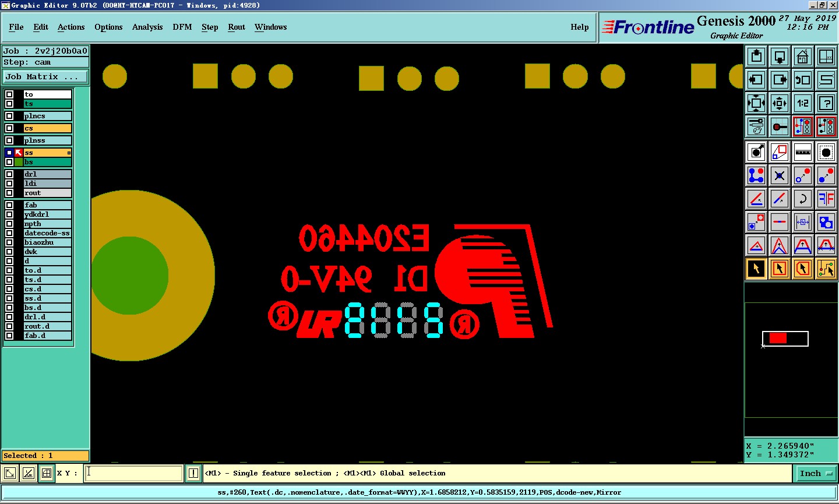Click the bs layer green color swatch
This screenshot has width=839, height=504.
point(19,162)
